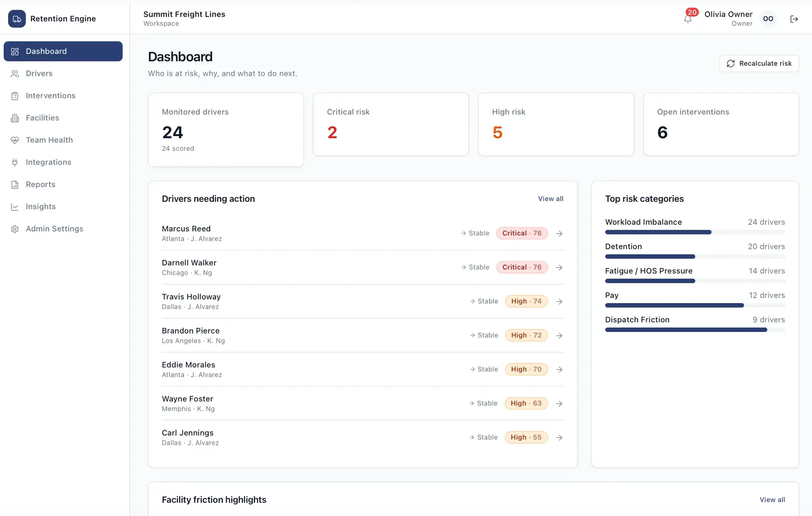The height and width of the screenshot is (516, 812).
Task: Click View all for Drivers needing action
Action: [550, 199]
